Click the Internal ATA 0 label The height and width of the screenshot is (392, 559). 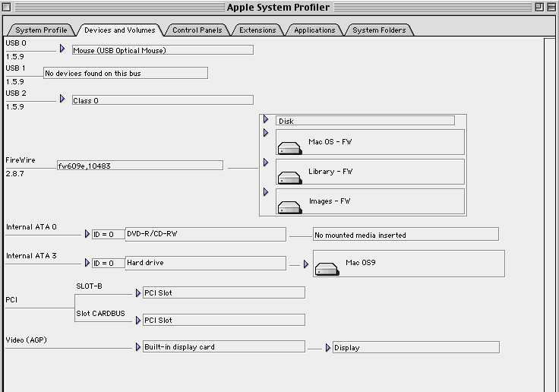click(x=31, y=227)
